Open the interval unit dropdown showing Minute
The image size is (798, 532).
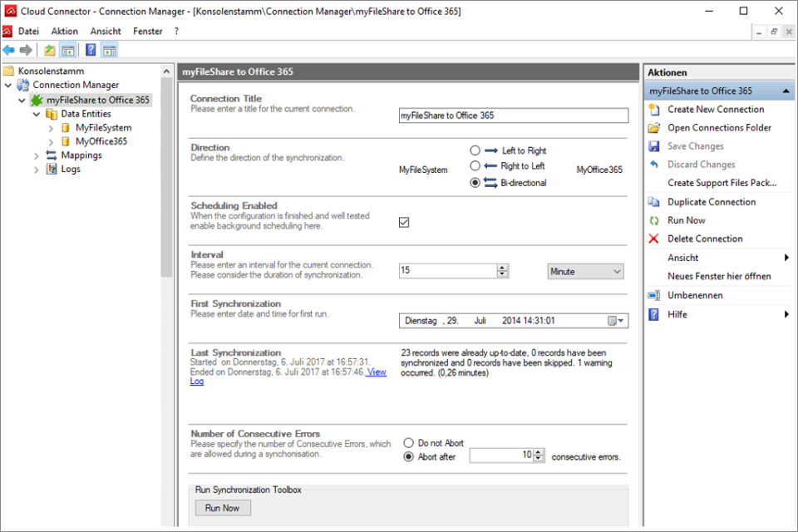click(585, 271)
